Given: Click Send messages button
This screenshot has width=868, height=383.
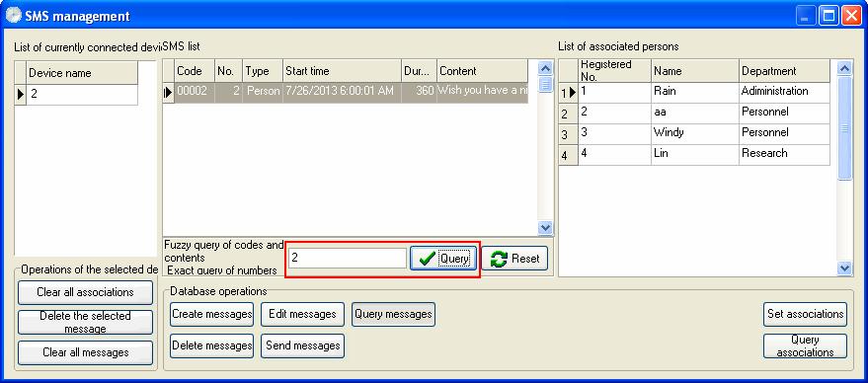Looking at the screenshot, I should tap(303, 345).
